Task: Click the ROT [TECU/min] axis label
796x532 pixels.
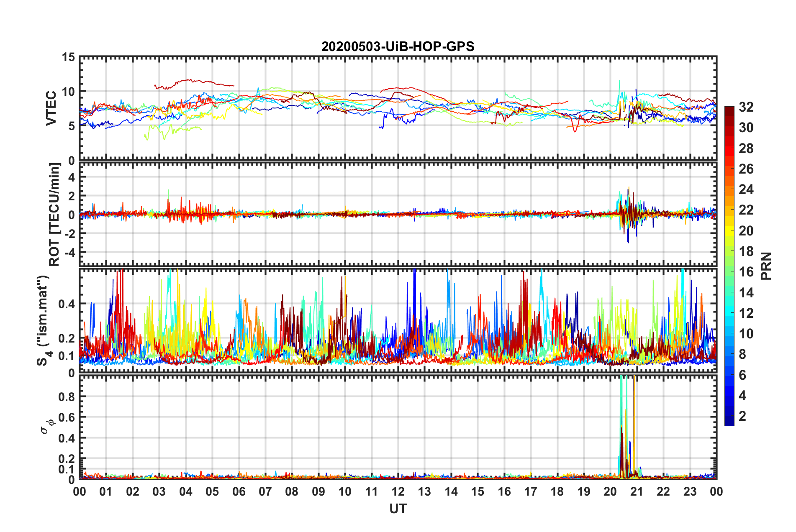Action: coord(54,215)
